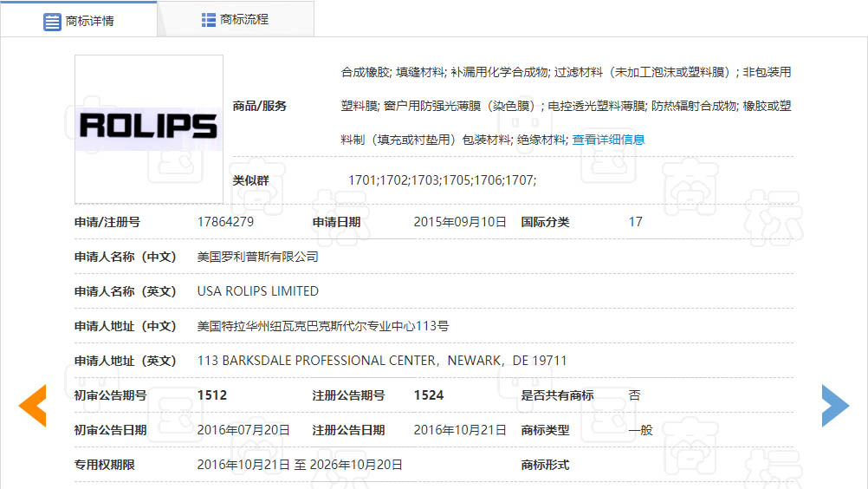This screenshot has height=489, width=868.
Task: Click registration announcement issue number 1524
Action: [x=428, y=395]
